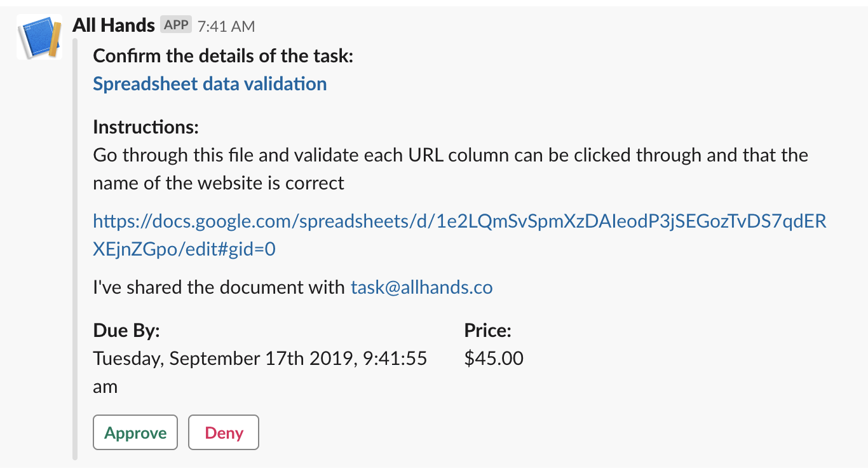This screenshot has width=868, height=473.
Task: Open the Spreadsheet data validation title link
Action: (210, 84)
